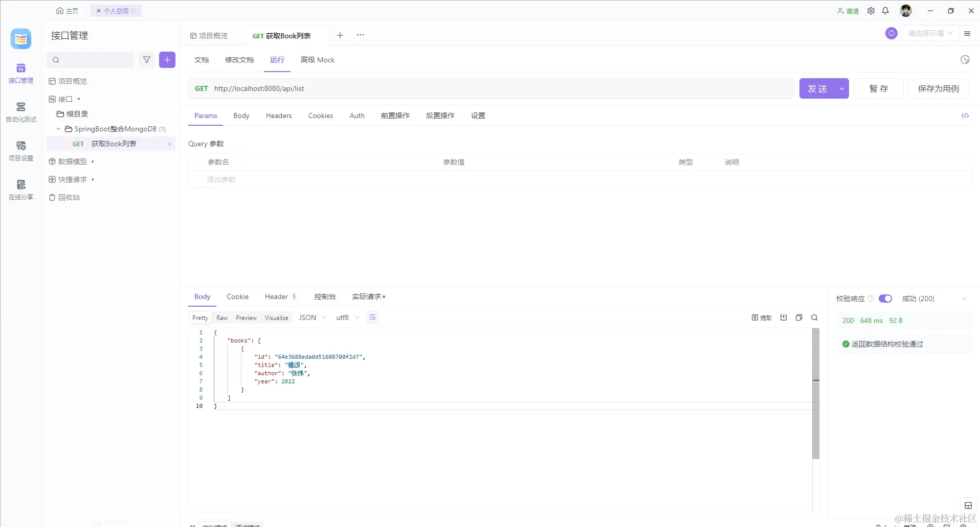Click the settings gear icon in title bar
Viewport: 980px width, 527px height.
pos(871,11)
